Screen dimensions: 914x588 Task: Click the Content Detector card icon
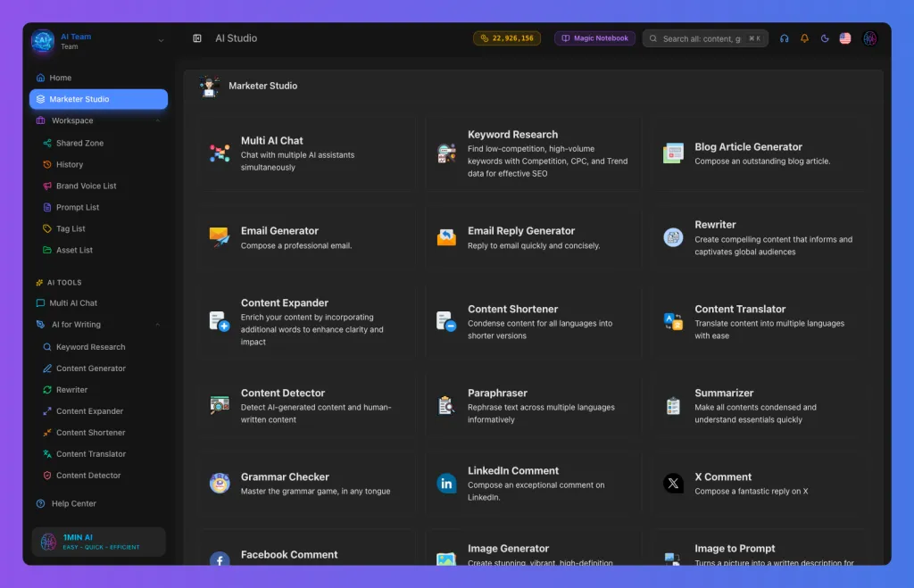tap(220, 405)
